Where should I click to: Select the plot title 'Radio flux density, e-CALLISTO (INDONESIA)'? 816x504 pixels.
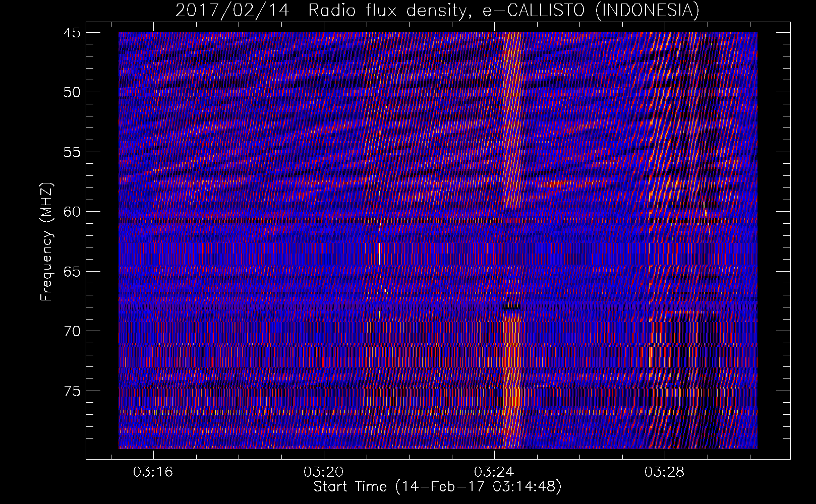coord(504,10)
